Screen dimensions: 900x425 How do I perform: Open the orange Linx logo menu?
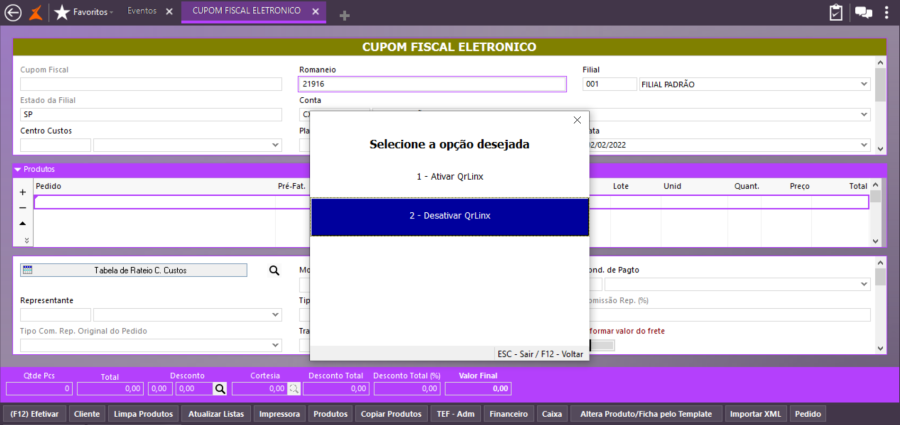[x=36, y=12]
